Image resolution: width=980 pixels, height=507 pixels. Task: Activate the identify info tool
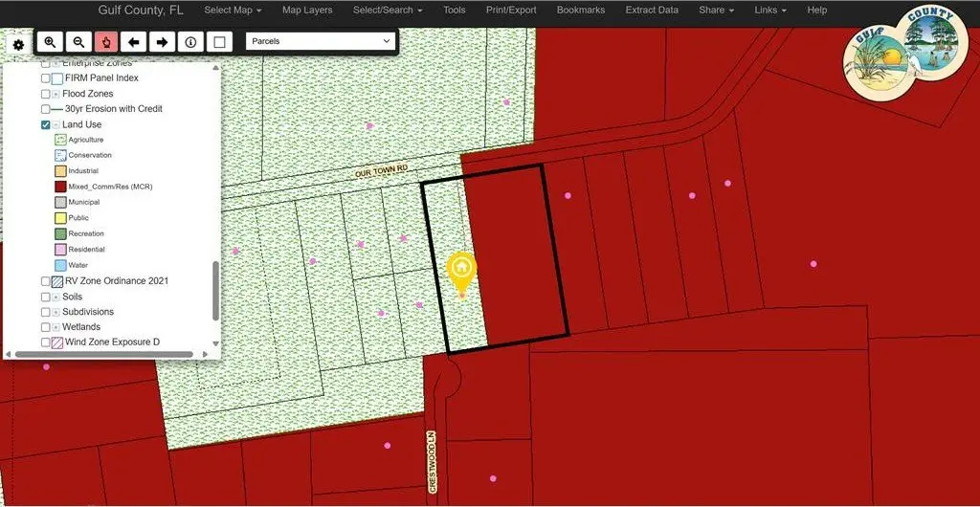190,42
